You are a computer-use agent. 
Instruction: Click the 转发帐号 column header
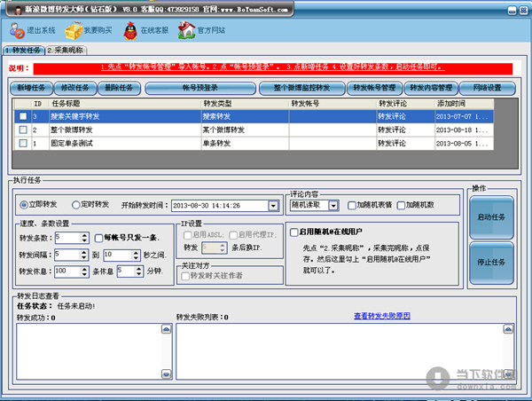332,104
